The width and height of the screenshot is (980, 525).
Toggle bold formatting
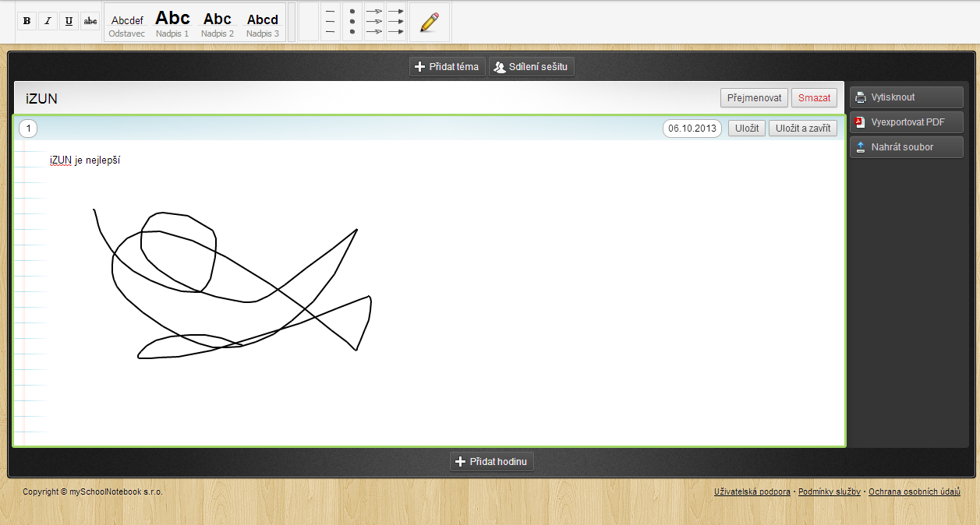click(27, 21)
